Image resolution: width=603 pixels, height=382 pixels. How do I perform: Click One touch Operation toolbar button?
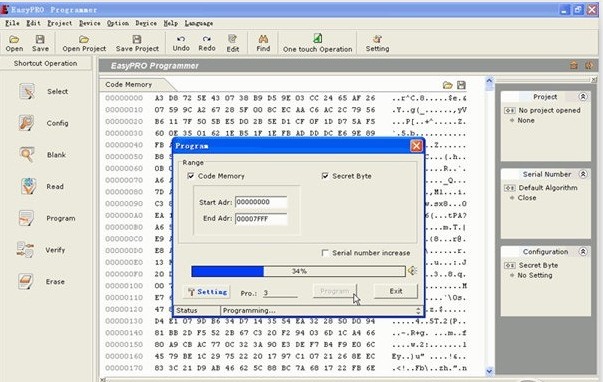pyautogui.click(x=317, y=43)
